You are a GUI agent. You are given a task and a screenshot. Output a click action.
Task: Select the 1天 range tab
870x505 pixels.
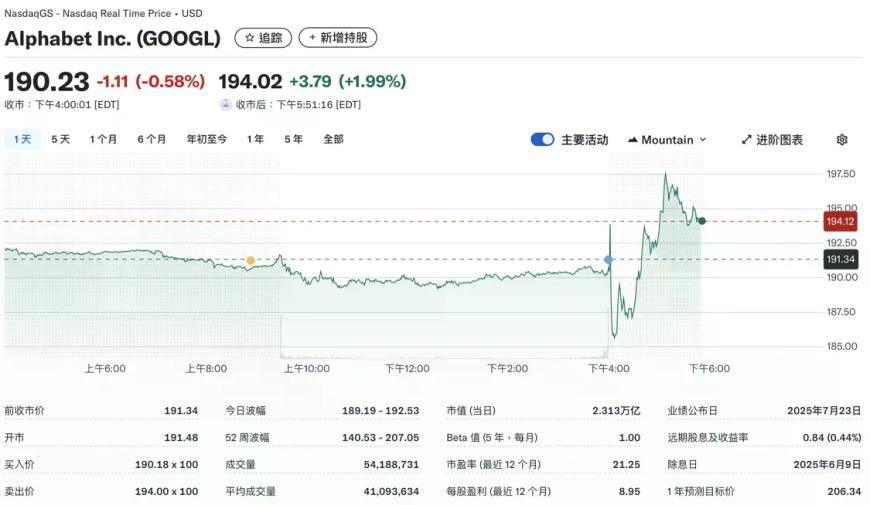[x=23, y=139]
